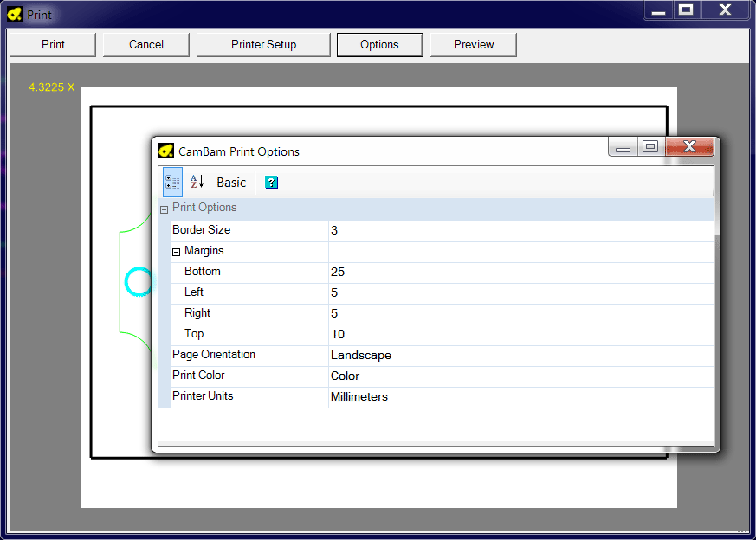
Task: Select the Print Color value field
Action: (x=520, y=376)
